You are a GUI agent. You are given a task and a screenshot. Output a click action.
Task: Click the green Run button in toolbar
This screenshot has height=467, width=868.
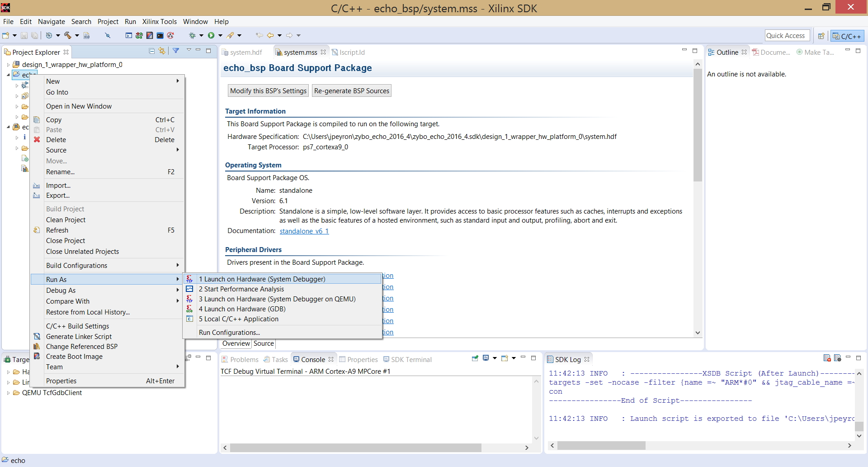coord(211,35)
